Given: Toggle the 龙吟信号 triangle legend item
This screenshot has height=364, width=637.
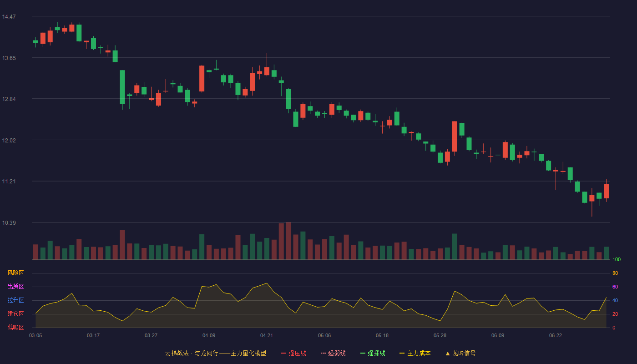Looking at the screenshot, I should click(x=460, y=353).
